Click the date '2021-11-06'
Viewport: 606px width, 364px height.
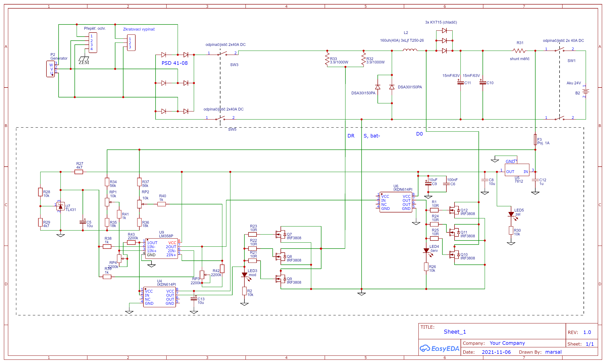[496, 352]
